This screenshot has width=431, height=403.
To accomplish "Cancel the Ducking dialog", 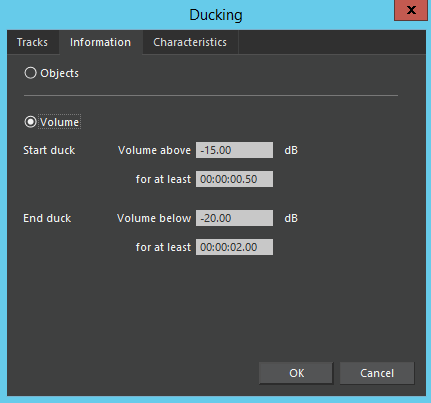I will pyautogui.click(x=377, y=373).
